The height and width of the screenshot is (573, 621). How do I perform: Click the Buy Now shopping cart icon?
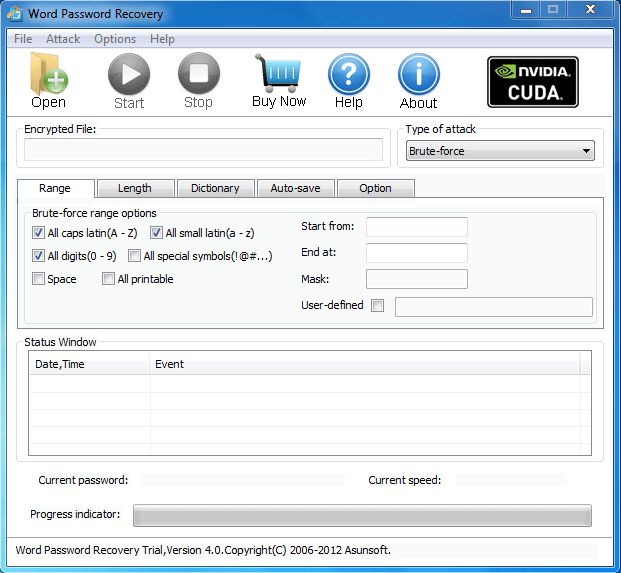point(278,73)
